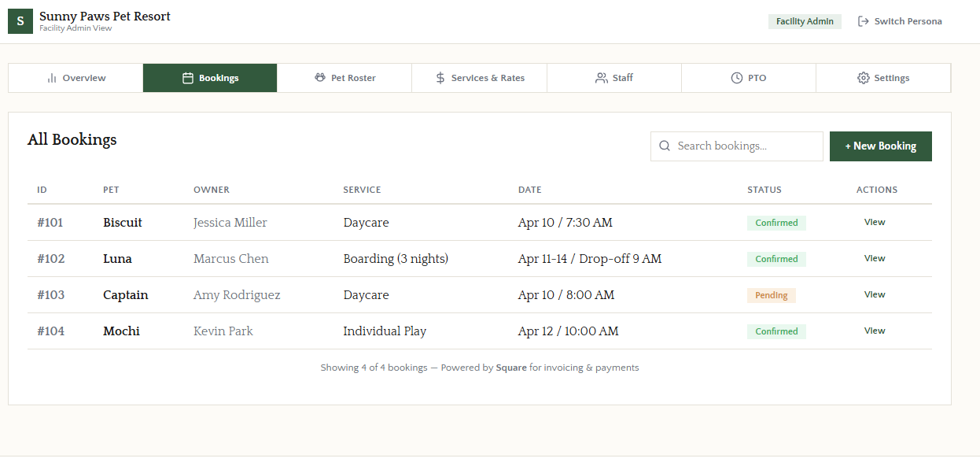This screenshot has height=462, width=980.
Task: Click booking ID #101
Action: (50, 223)
